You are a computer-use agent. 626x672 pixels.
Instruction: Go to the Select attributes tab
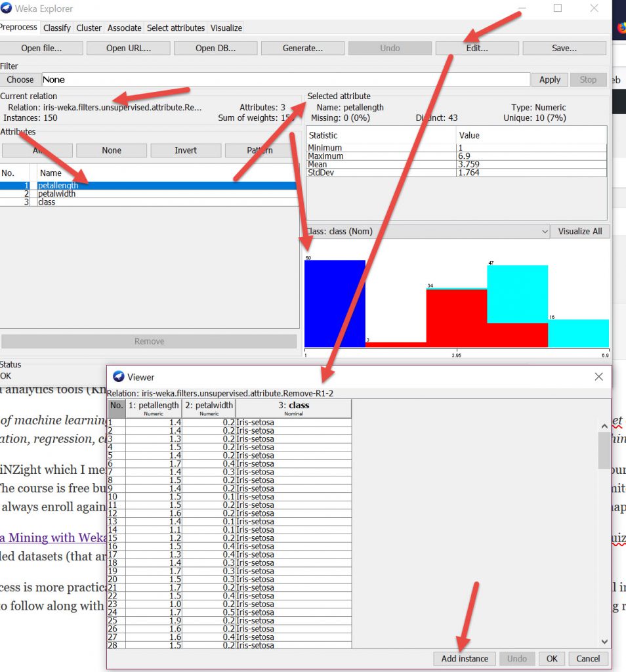(x=175, y=28)
